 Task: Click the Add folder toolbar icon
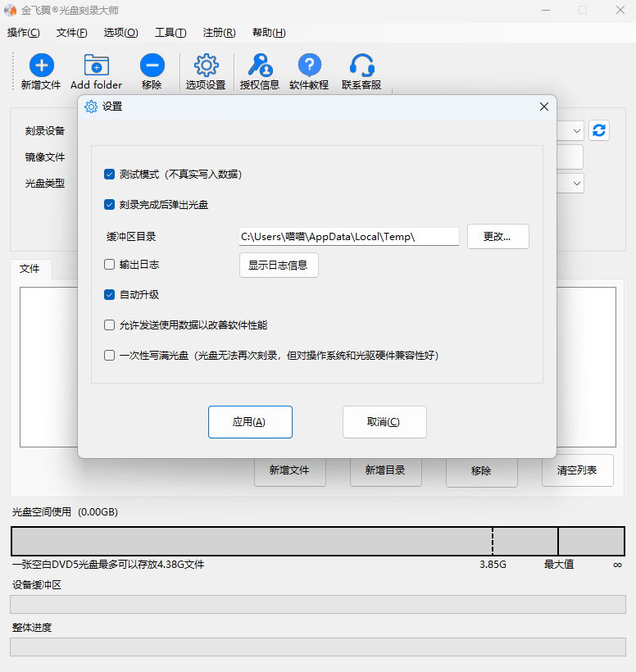click(96, 66)
